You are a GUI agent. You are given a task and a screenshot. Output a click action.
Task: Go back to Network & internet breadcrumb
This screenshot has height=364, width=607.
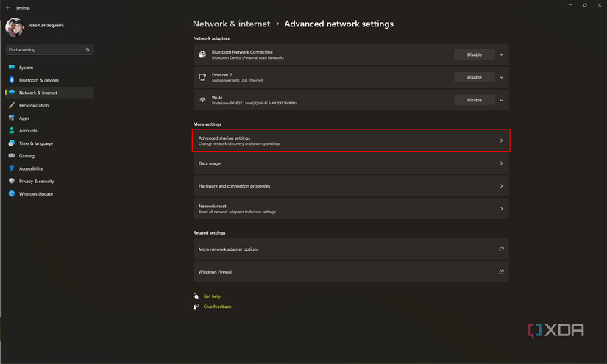point(231,24)
